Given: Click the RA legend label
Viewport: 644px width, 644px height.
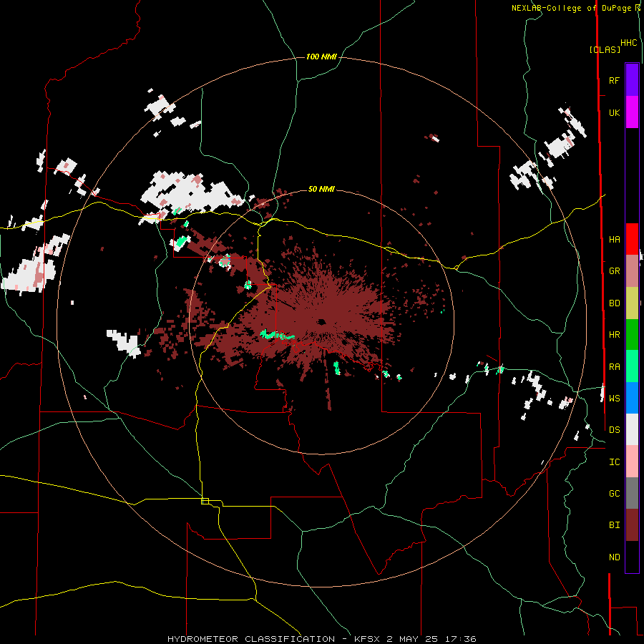Looking at the screenshot, I should [614, 366].
